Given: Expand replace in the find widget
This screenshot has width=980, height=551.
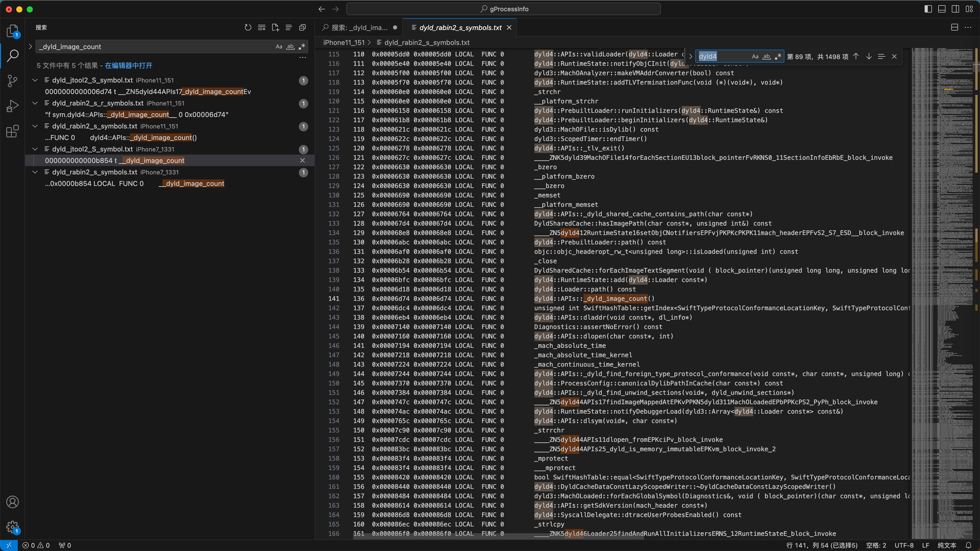Looking at the screenshot, I should point(691,57).
